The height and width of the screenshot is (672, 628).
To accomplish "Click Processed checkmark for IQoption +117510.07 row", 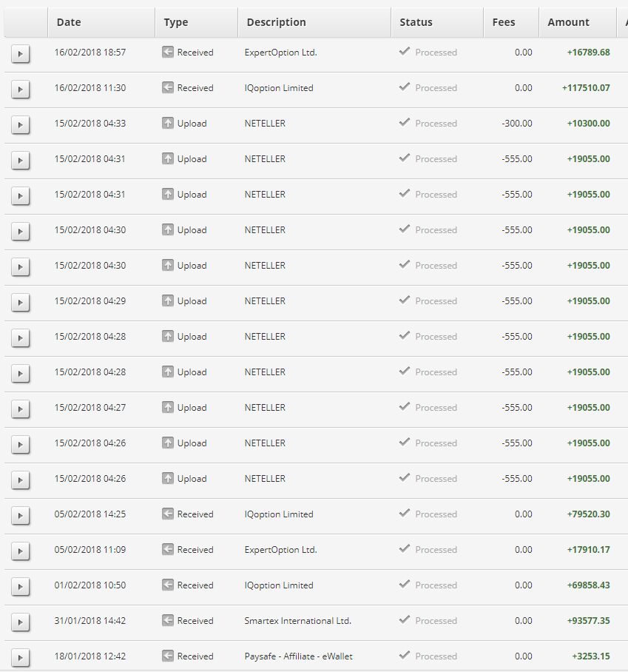I will pyautogui.click(x=404, y=87).
